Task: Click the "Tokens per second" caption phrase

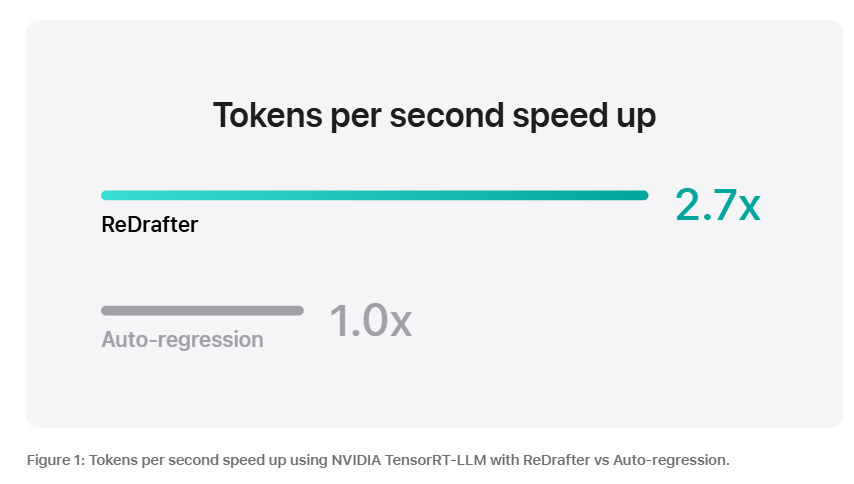Action: [x=150, y=460]
